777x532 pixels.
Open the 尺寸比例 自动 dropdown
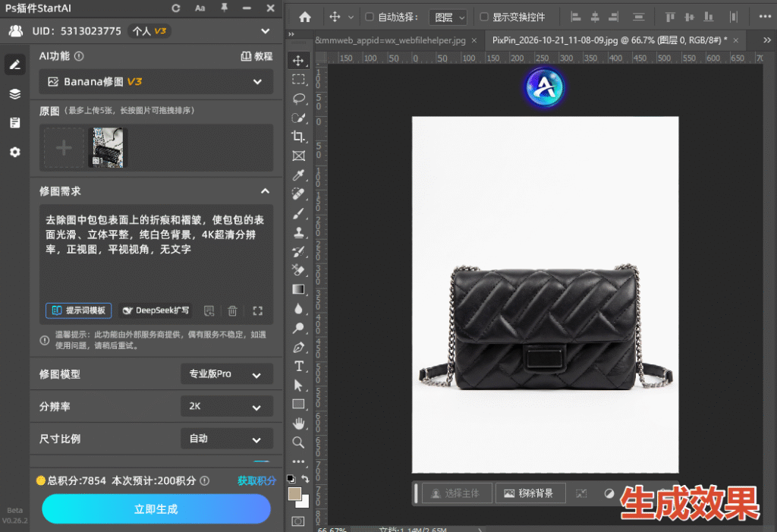(226, 439)
